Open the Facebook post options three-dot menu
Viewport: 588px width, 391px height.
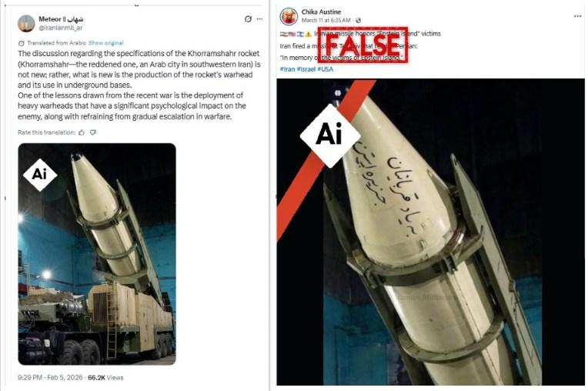click(577, 16)
